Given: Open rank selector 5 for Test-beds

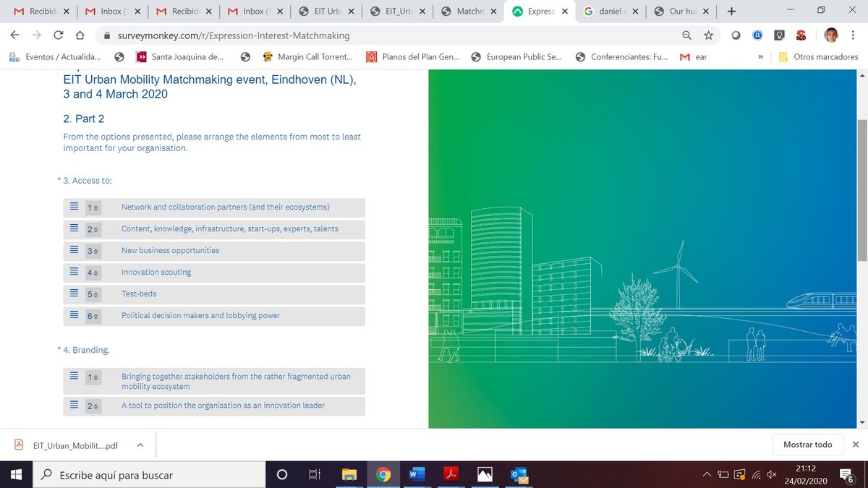Looking at the screenshot, I should (x=93, y=294).
